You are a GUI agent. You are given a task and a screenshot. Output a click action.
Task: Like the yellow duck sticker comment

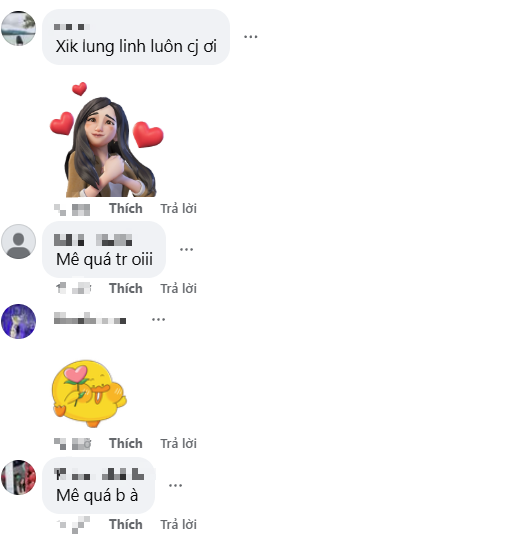[x=126, y=444]
